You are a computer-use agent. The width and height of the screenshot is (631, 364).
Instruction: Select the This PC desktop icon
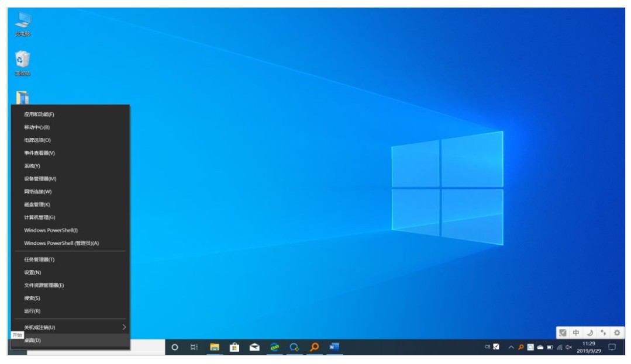23,21
